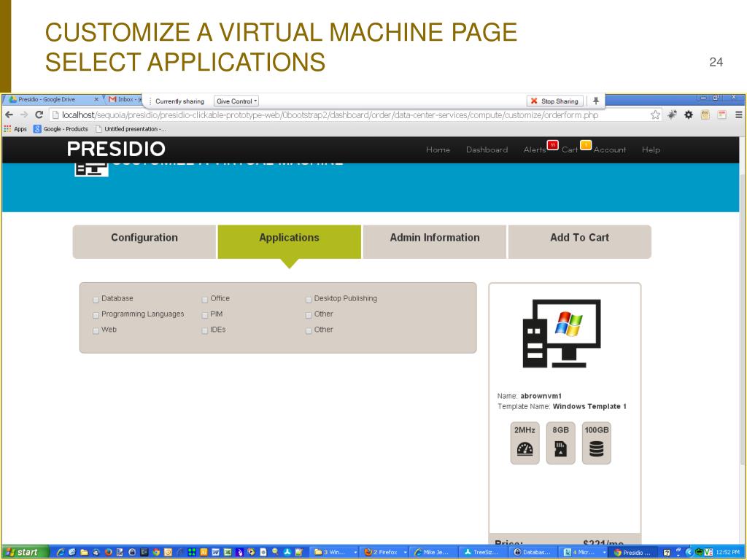Image resolution: width=747 pixels, height=560 pixels.
Task: Click the yellow Cart count badge
Action: tap(586, 145)
